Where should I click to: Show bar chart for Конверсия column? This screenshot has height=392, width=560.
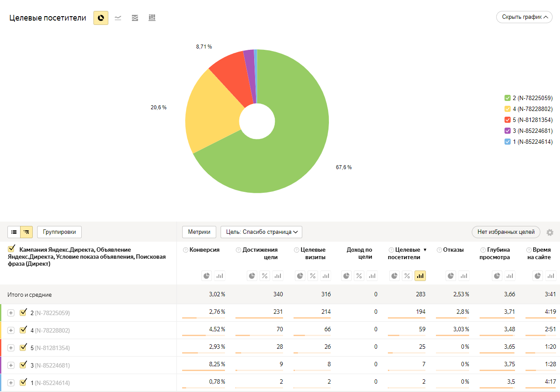tap(219, 276)
